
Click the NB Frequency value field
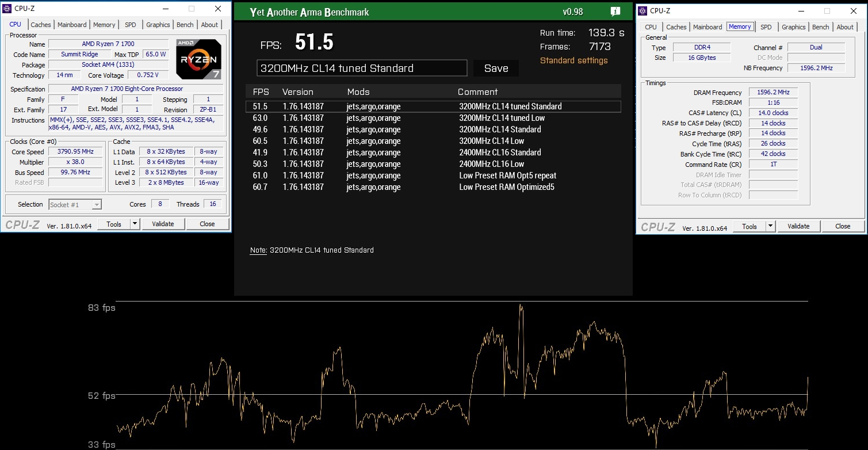[x=816, y=68]
